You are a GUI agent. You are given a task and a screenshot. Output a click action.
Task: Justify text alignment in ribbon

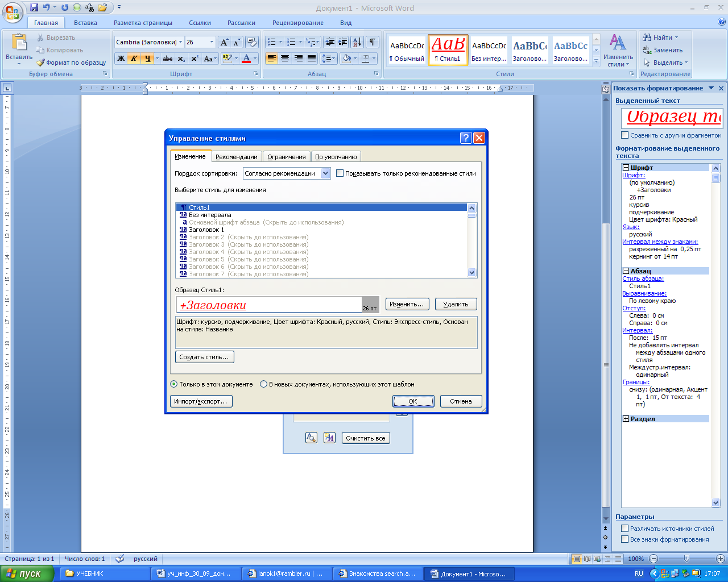click(x=312, y=59)
